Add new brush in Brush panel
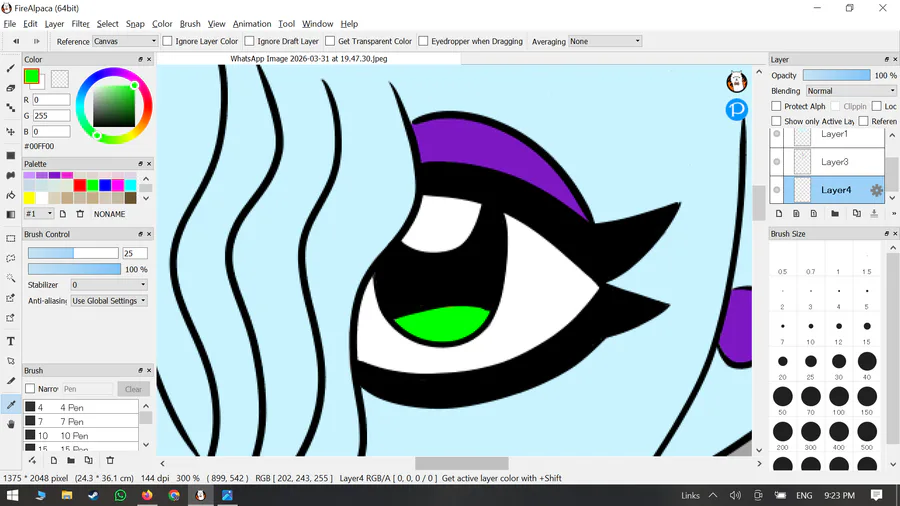 pyautogui.click(x=53, y=460)
